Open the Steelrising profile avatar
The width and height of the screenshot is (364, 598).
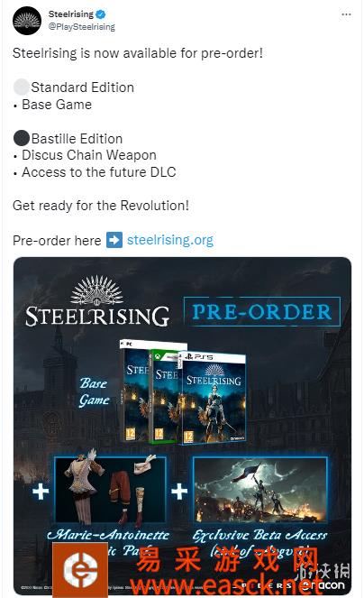[x=27, y=21]
